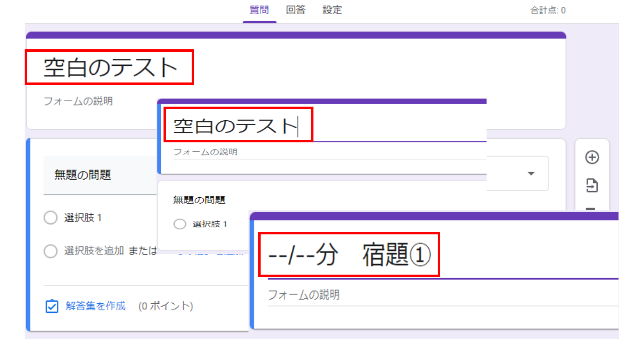This screenshot has width=644, height=339.
Task: Open the question type dropdown arrow
Action: tap(531, 174)
